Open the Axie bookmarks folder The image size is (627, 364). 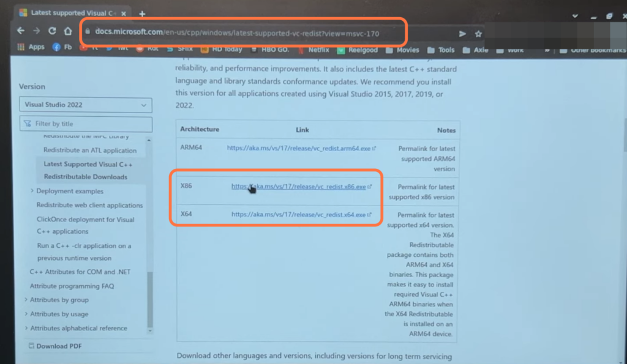[475, 50]
